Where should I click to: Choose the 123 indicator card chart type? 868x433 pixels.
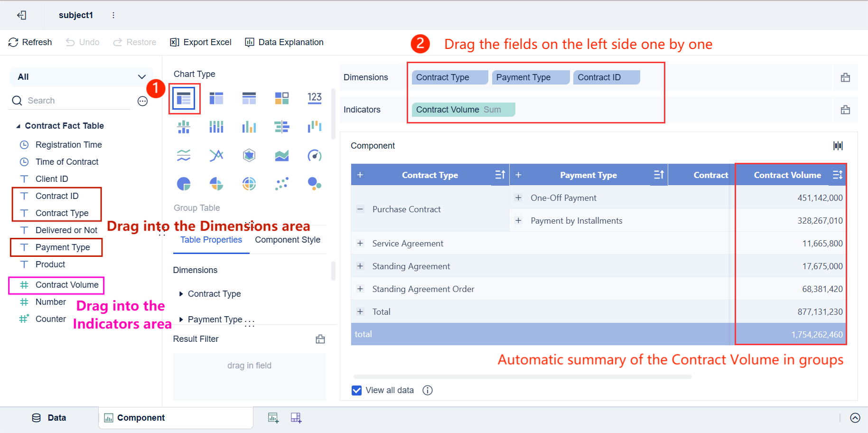[x=314, y=98]
